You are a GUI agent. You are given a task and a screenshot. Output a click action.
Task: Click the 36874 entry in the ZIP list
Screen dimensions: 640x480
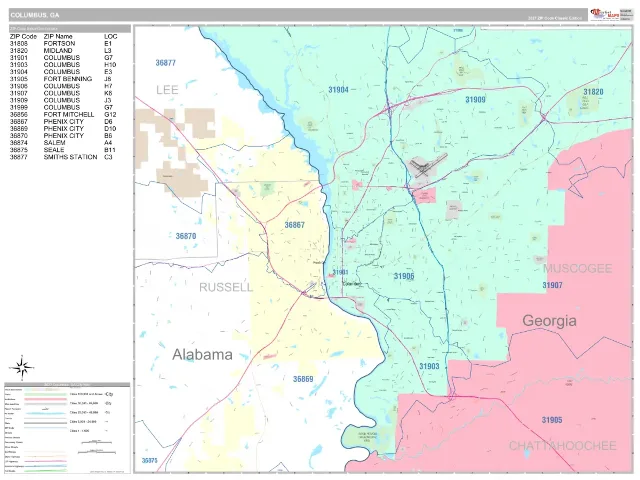pos(19,143)
